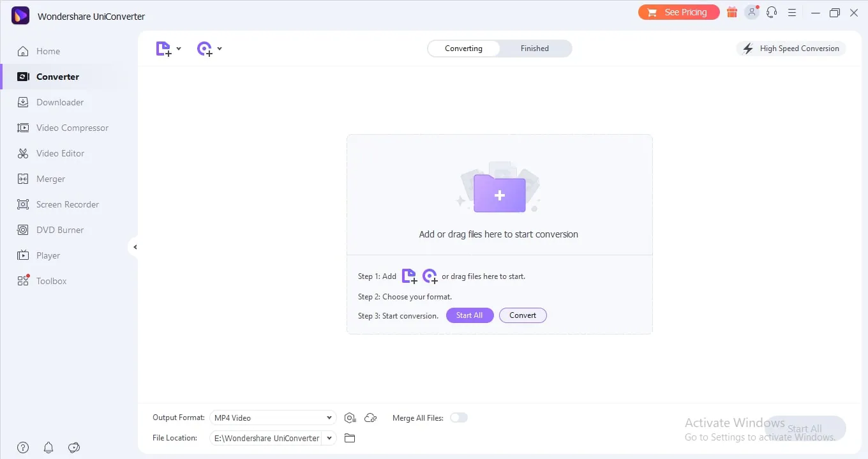Viewport: 868px width, 459px height.
Task: Open the feedback icon in bottom-left
Action: 74,448
